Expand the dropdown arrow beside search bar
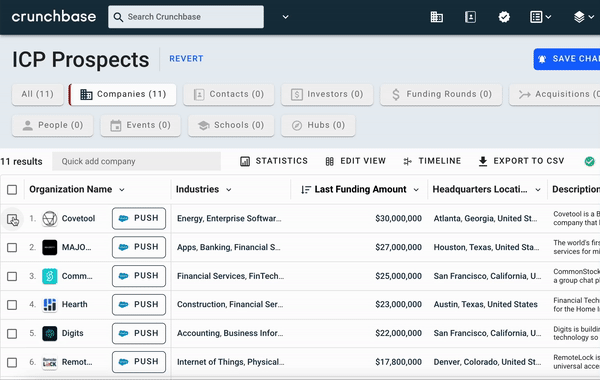 tap(285, 17)
